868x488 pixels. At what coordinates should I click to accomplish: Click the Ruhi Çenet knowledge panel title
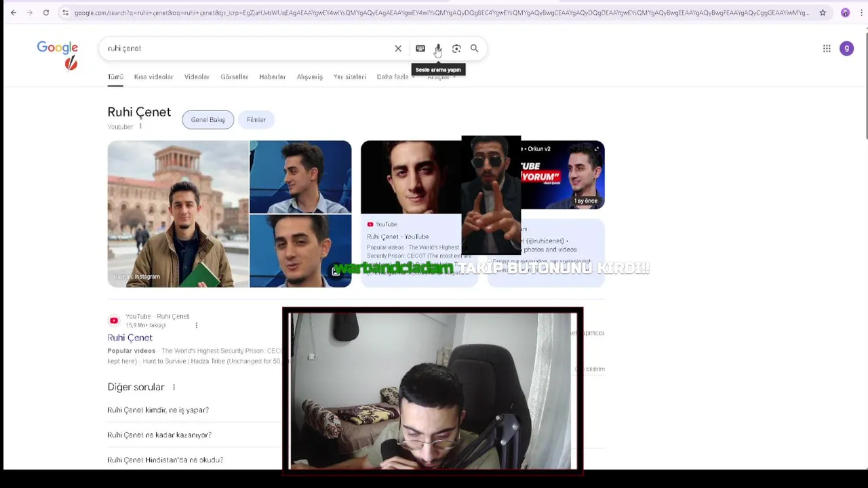139,112
